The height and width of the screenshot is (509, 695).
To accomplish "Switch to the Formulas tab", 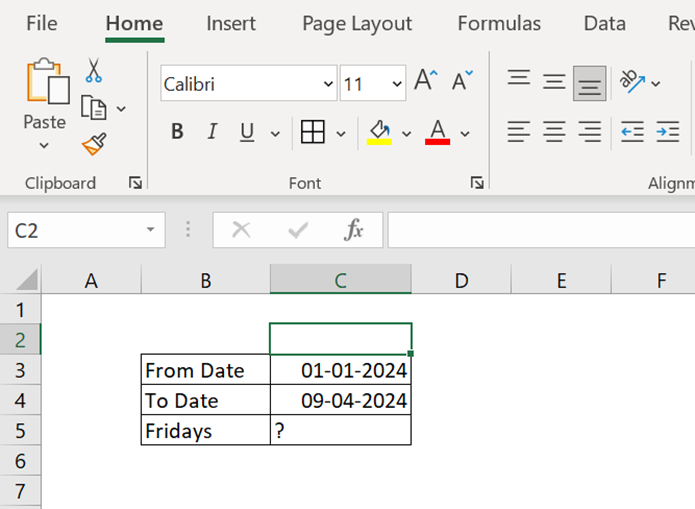I will [499, 23].
